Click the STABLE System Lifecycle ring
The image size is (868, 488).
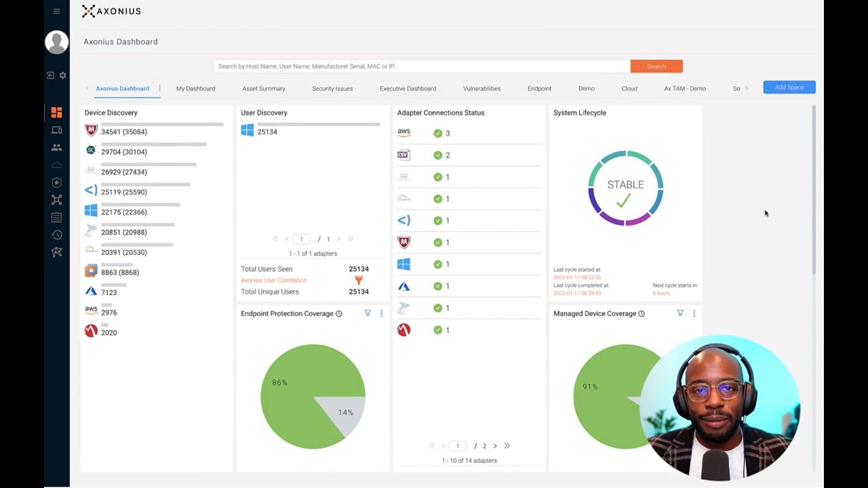click(x=625, y=188)
